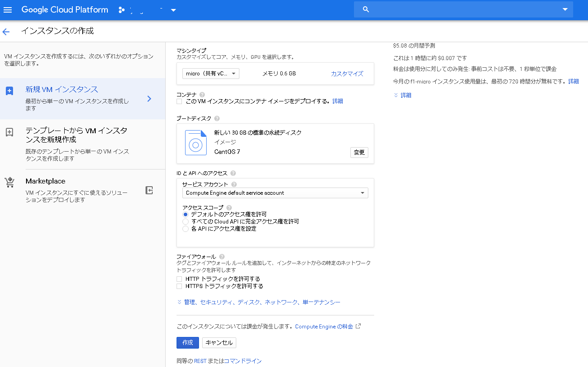Click the Marketplace shopping cart icon
The width and height of the screenshot is (588, 367).
tap(9, 183)
